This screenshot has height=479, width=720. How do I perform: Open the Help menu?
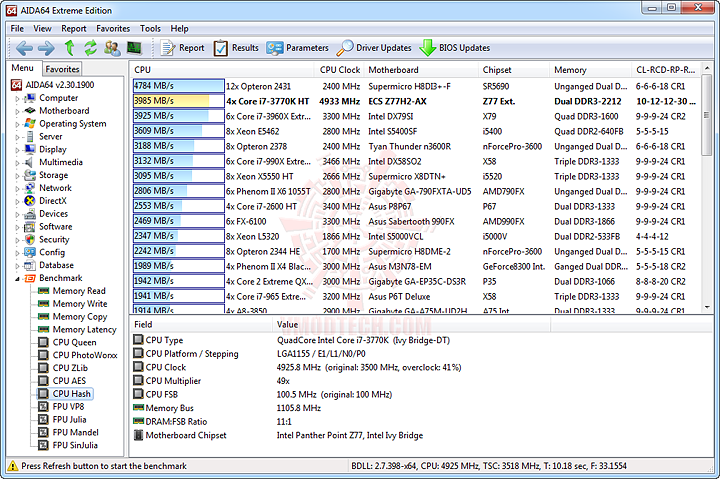(179, 28)
